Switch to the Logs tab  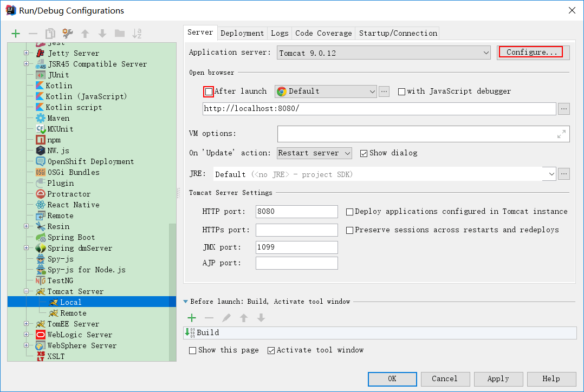(x=280, y=33)
